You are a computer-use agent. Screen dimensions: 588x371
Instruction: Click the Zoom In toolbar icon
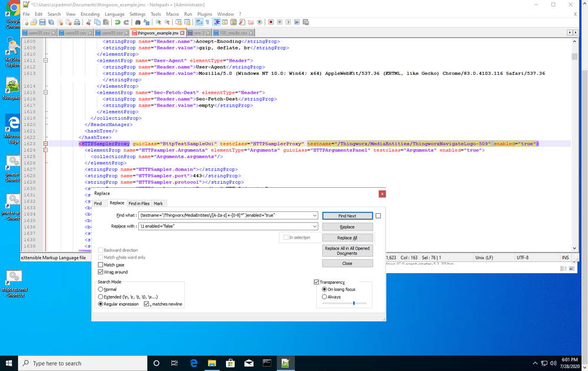158,22
